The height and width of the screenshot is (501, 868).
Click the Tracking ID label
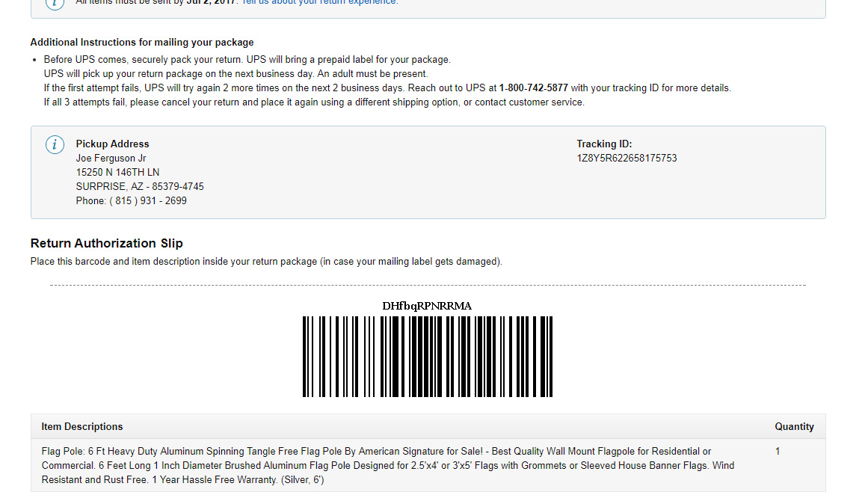(x=604, y=144)
